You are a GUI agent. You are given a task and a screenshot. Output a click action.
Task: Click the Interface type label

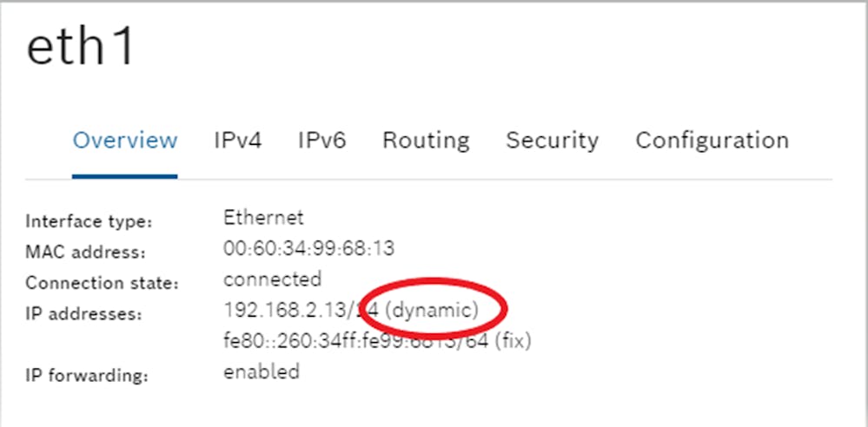(x=89, y=222)
